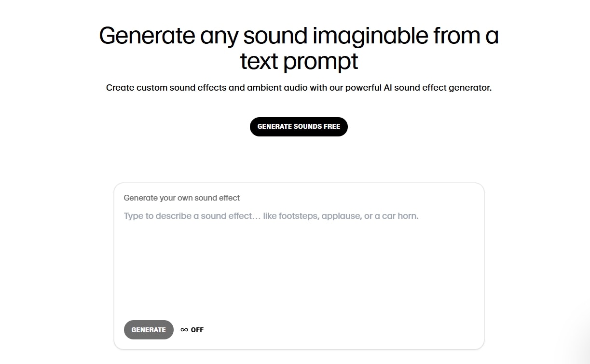This screenshot has width=590, height=364.
Task: Click the word "applause" in the placeholder
Action: pyautogui.click(x=341, y=216)
